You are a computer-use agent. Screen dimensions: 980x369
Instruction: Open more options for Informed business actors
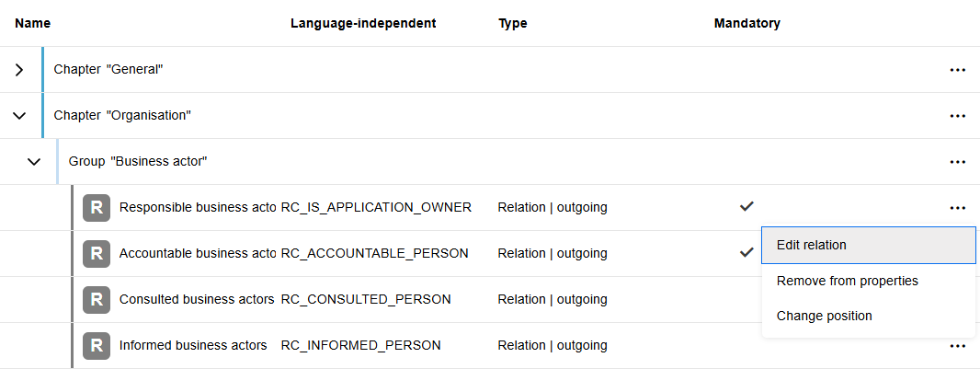click(x=957, y=346)
